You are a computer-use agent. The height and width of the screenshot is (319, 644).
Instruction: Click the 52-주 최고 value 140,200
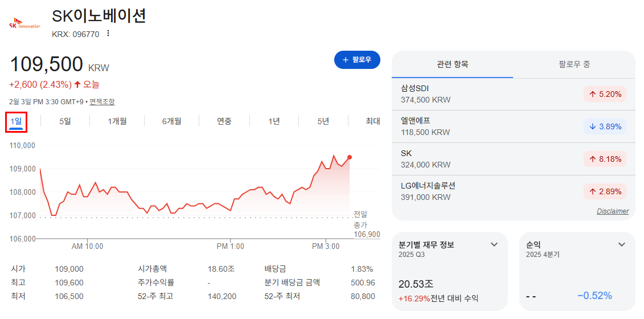(222, 296)
